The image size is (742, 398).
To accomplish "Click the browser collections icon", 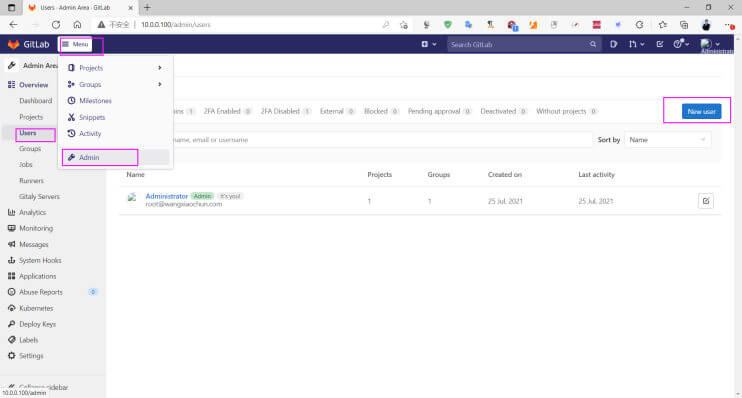I will tap(684, 25).
